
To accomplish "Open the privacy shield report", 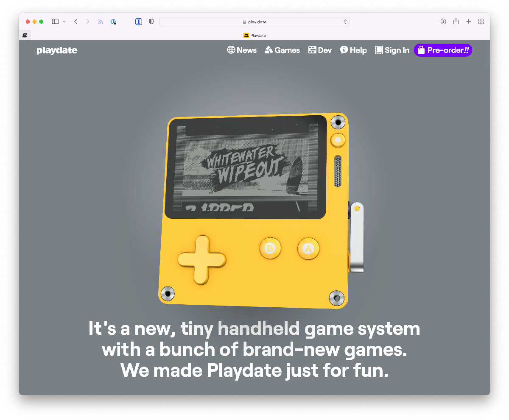I will pos(151,22).
